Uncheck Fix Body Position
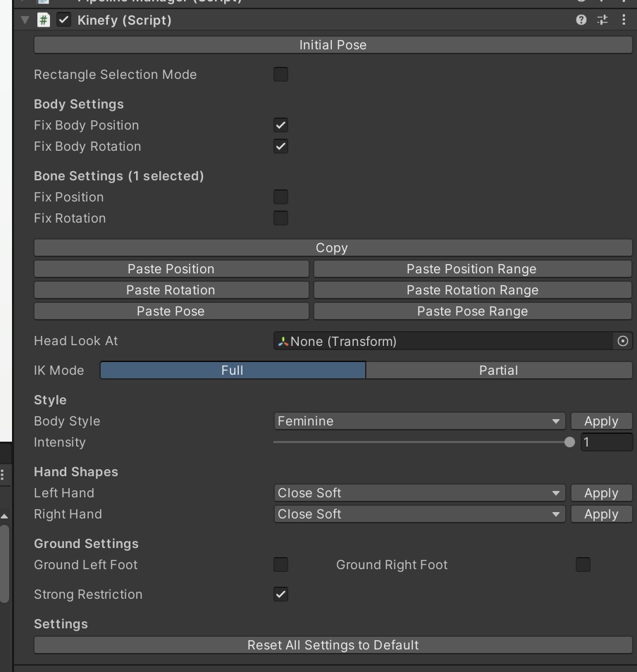This screenshot has height=672, width=637. pyautogui.click(x=280, y=125)
